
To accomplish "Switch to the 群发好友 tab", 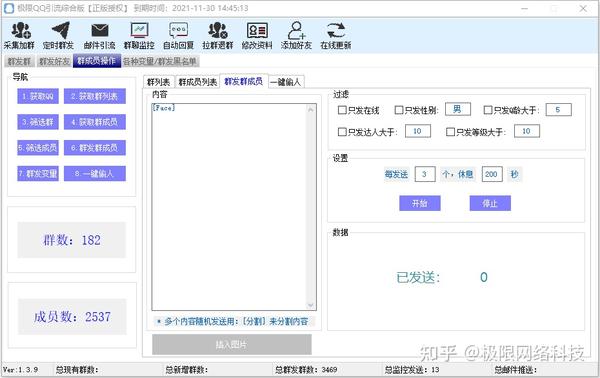I will 54,61.
